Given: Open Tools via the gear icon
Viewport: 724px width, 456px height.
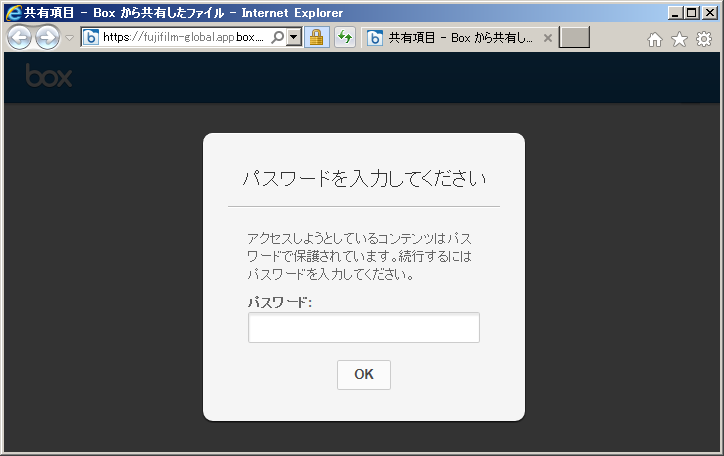Looking at the screenshot, I should (704, 39).
